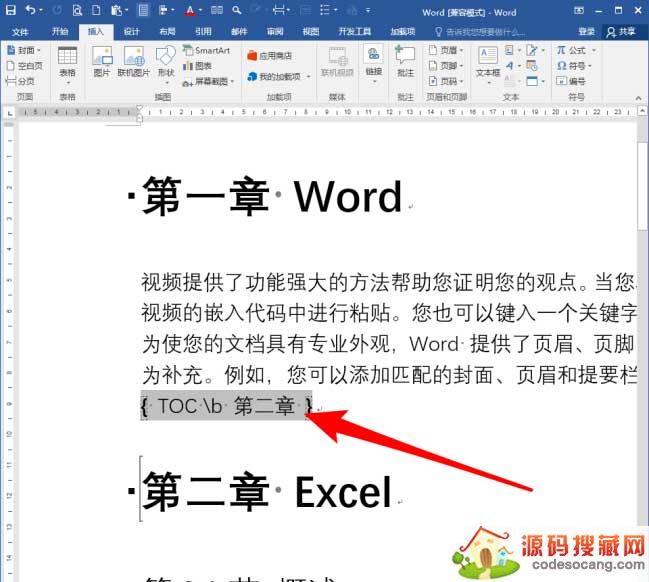Insert a blank page with 空白页
Image resolution: width=649 pixels, height=582 pixels.
pyautogui.click(x=26, y=65)
